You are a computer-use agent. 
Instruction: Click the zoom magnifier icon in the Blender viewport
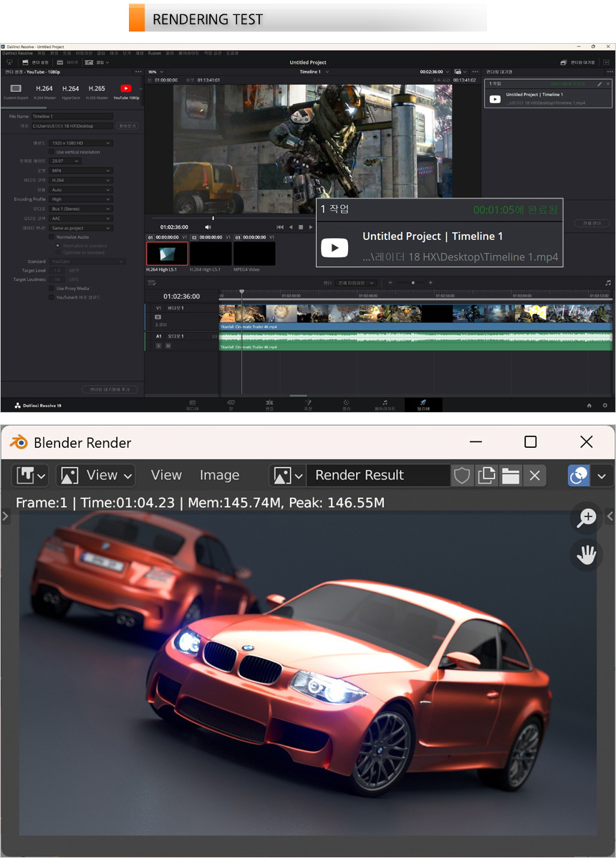tap(587, 518)
